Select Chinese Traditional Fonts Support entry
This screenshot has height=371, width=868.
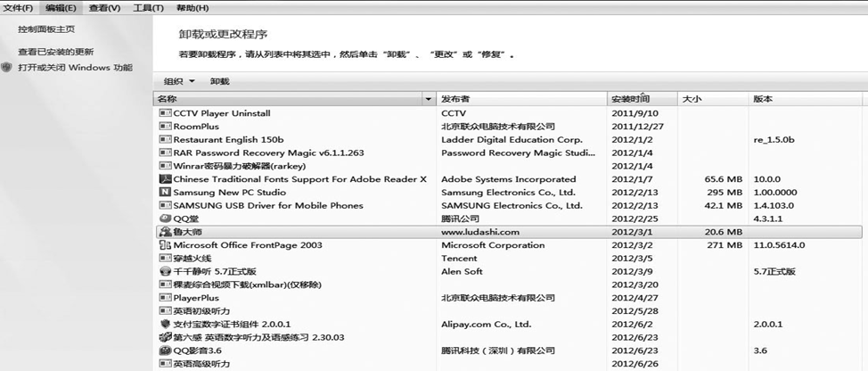[x=300, y=179]
